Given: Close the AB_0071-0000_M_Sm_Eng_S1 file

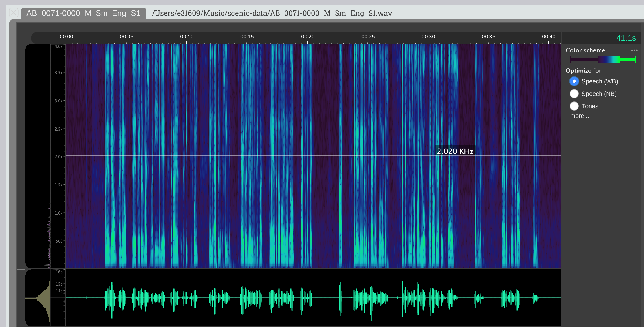Looking at the screenshot, I should click(13, 12).
